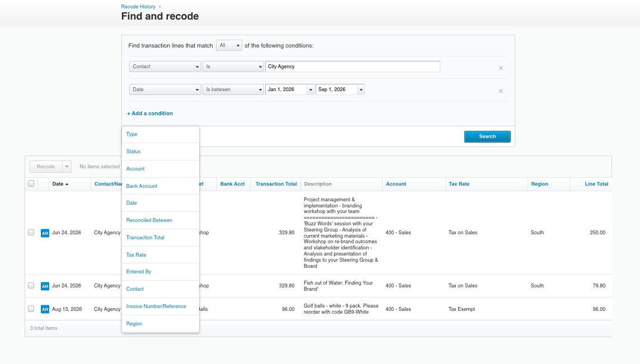Screen dimensions: 640x364
Task: Sort by the Region column header
Action: (540, 184)
